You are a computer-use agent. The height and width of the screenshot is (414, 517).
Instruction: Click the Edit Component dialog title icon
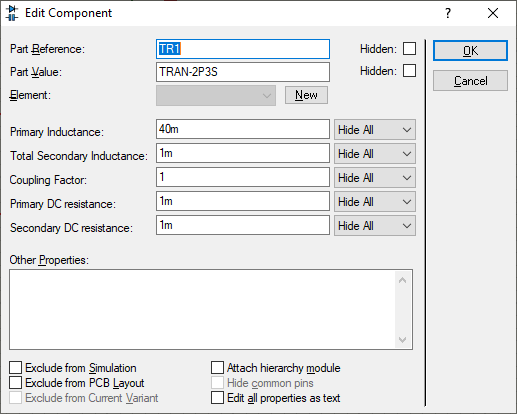(12, 13)
